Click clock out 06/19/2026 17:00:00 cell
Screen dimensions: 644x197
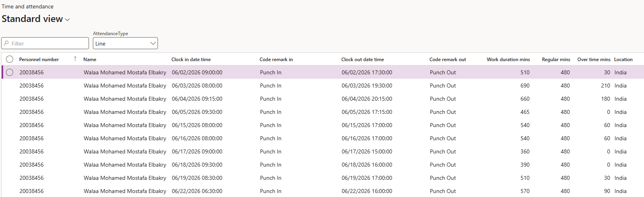tap(367, 178)
